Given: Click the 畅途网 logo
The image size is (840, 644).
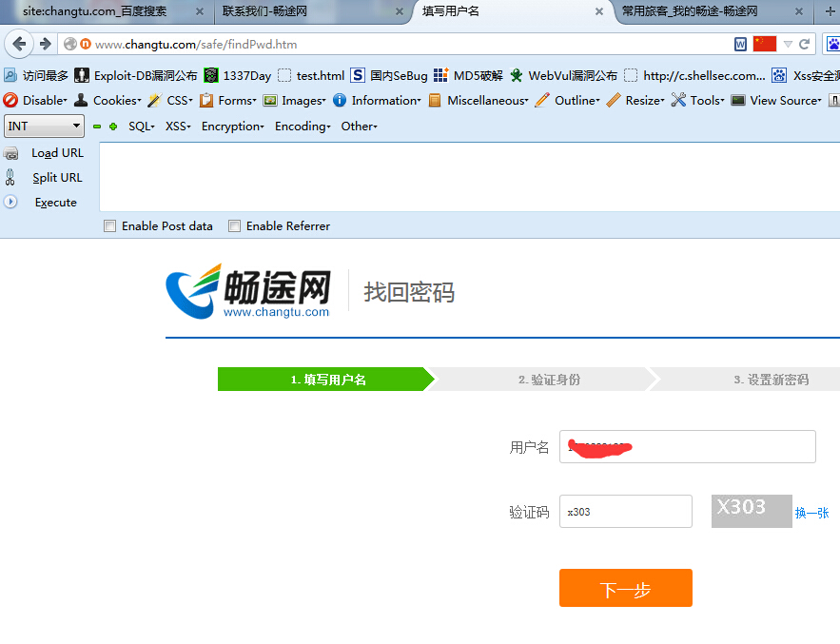Looking at the screenshot, I should (248, 291).
